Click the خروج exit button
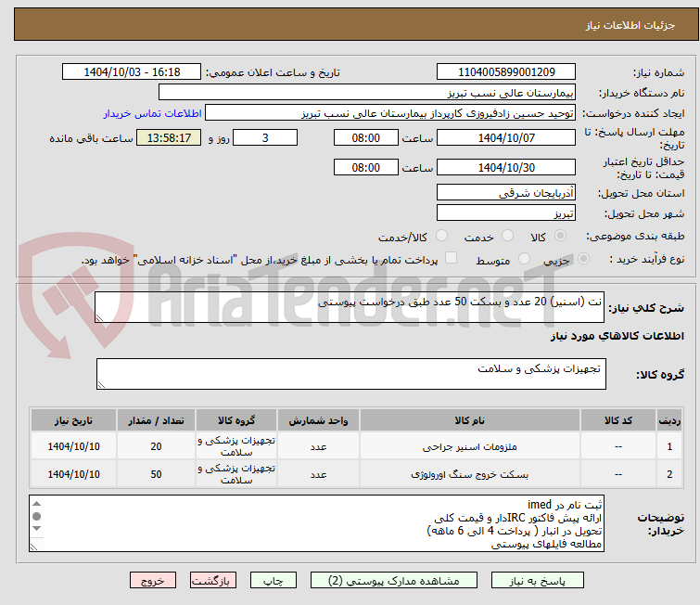Image resolution: width=700 pixels, height=605 pixels. click(x=153, y=581)
